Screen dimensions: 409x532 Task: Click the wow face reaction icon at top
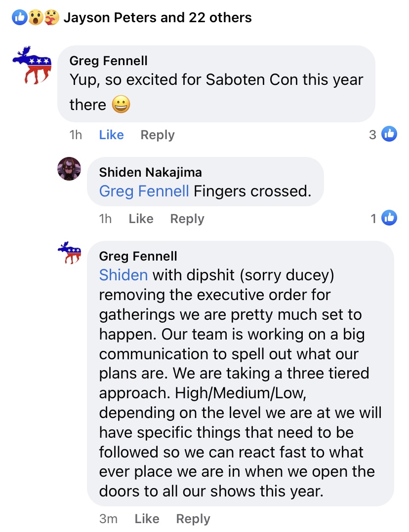pyautogui.click(x=35, y=18)
